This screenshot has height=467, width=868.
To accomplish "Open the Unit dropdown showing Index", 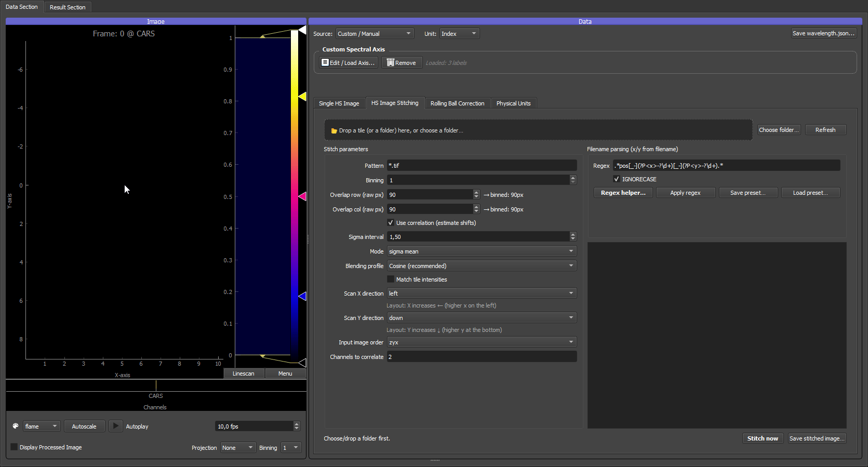I will [x=459, y=34].
